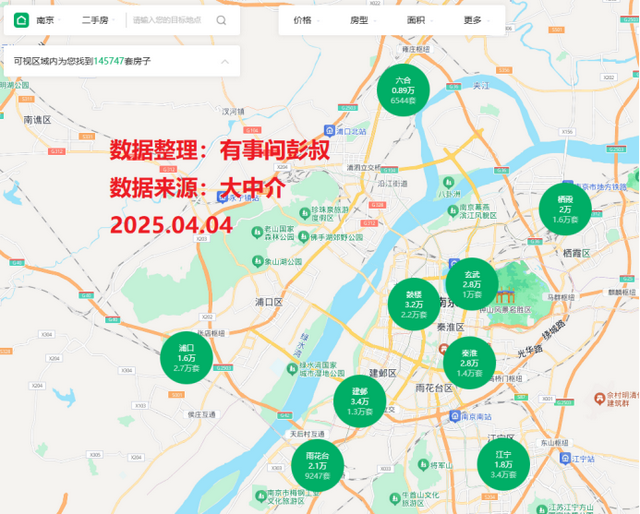Collapse the results panel chevron
This screenshot has width=640, height=514.
click(225, 62)
